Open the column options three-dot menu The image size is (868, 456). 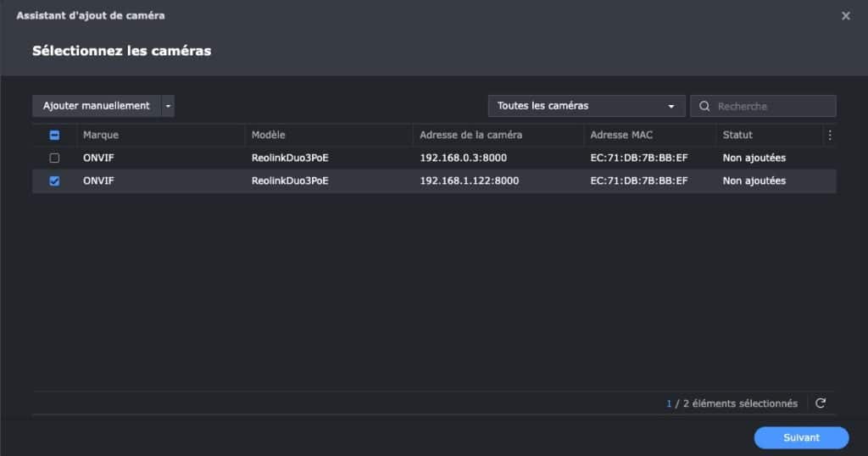pyautogui.click(x=829, y=135)
